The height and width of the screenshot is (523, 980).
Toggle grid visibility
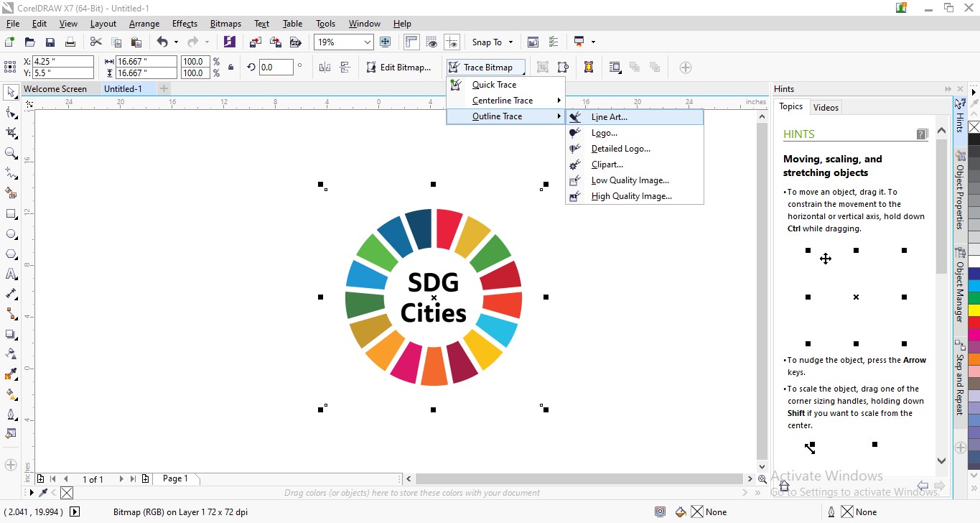[x=431, y=42]
